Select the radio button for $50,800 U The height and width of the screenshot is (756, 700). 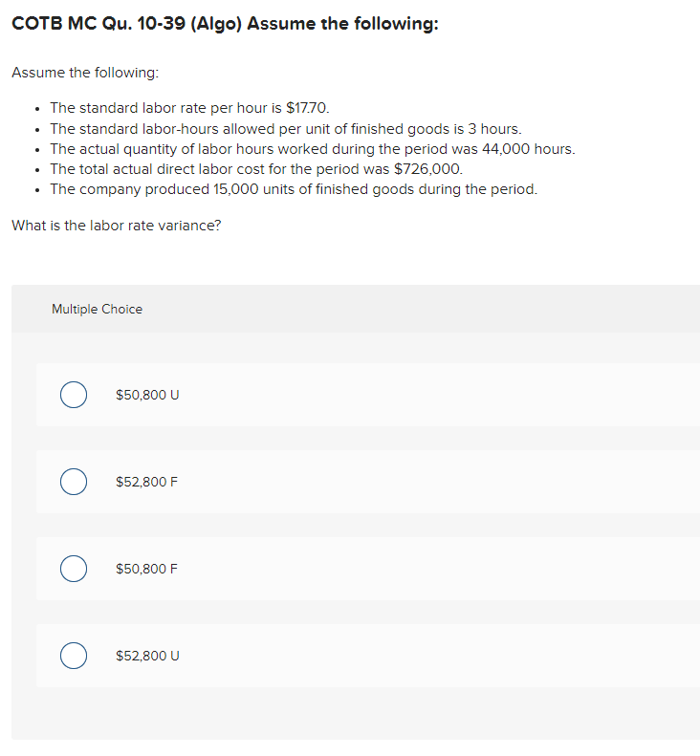(74, 395)
